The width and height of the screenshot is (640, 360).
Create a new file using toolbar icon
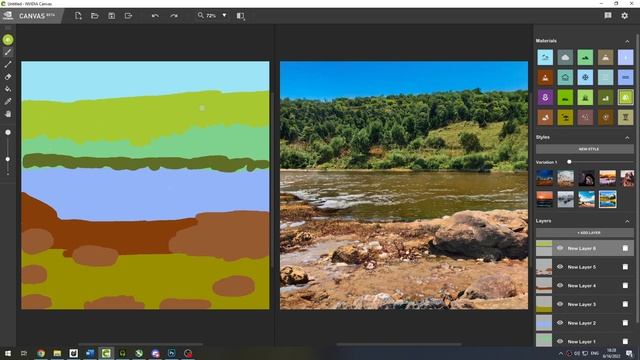pos(78,16)
